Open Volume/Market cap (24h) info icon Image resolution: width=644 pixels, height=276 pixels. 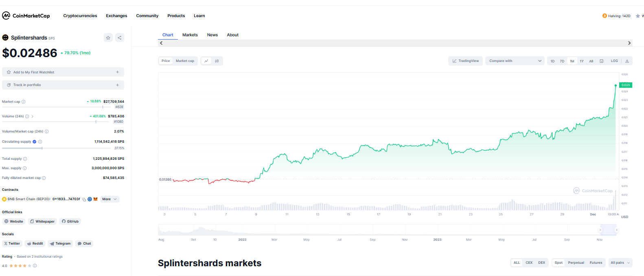(x=47, y=131)
